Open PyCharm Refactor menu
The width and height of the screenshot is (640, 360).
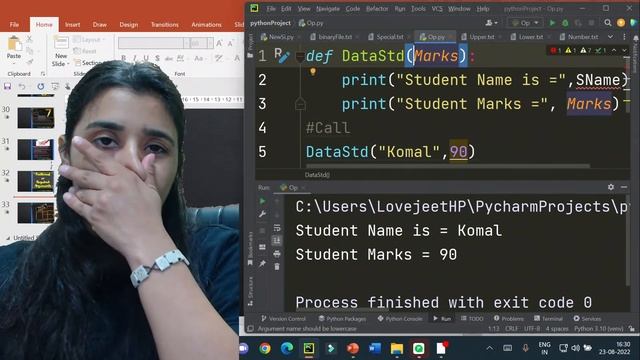[377, 9]
